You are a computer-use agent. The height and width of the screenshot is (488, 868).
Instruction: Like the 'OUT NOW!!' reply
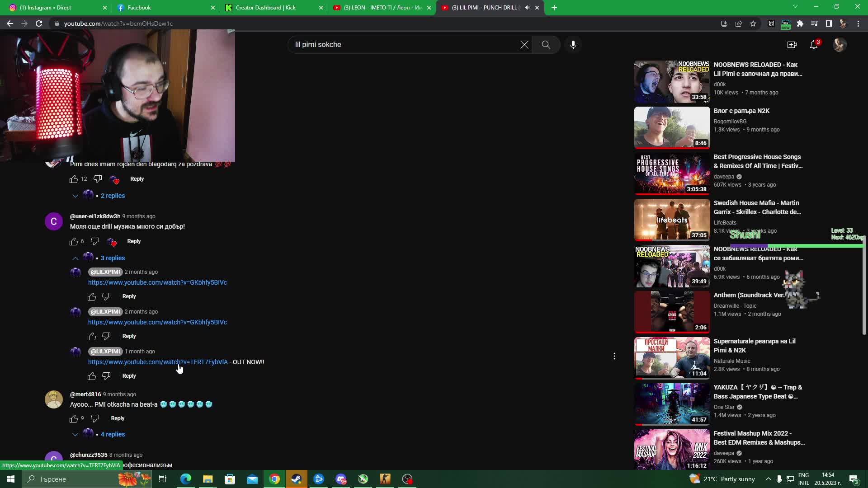point(92,376)
